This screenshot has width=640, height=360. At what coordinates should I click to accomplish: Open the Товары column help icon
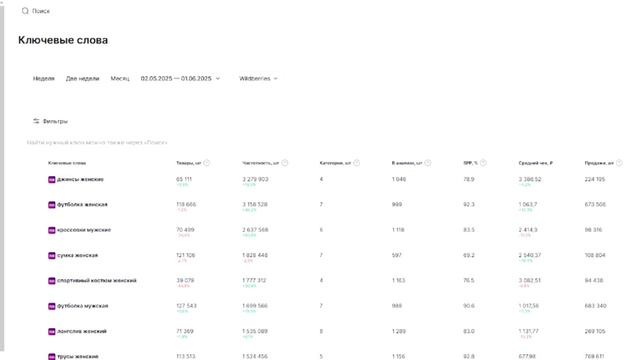click(x=207, y=163)
